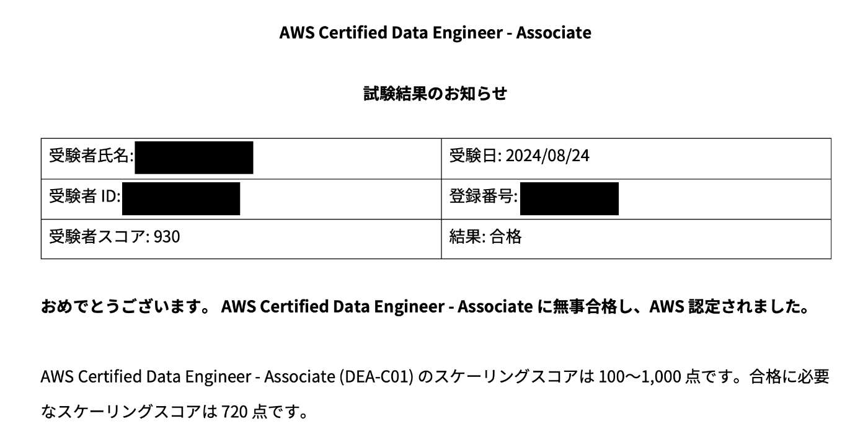This screenshot has height=447, width=868.
Task: Click the 登録番号 label
Action: pyautogui.click(x=484, y=197)
